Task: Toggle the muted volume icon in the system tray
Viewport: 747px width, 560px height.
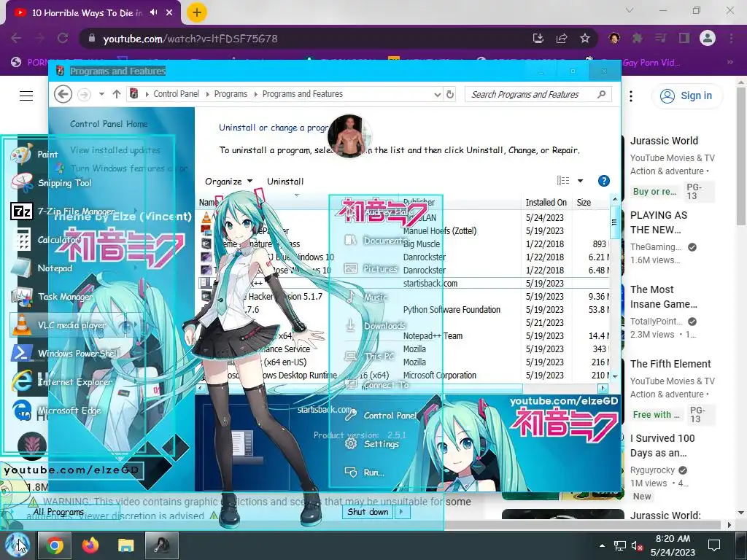Action: (637, 545)
